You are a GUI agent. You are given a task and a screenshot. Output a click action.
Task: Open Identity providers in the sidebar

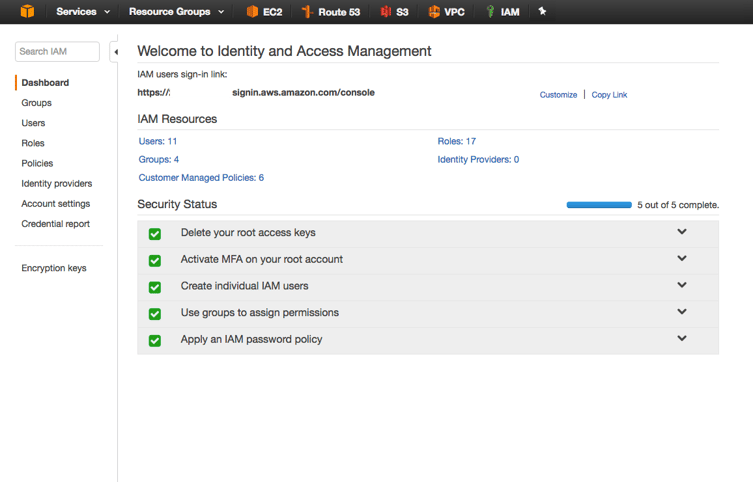pos(57,183)
